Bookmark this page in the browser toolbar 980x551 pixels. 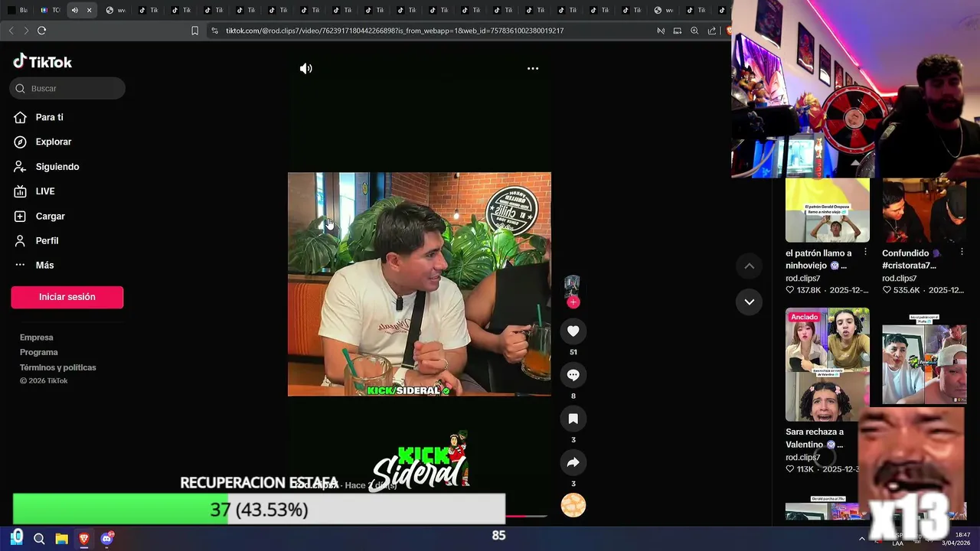click(194, 31)
